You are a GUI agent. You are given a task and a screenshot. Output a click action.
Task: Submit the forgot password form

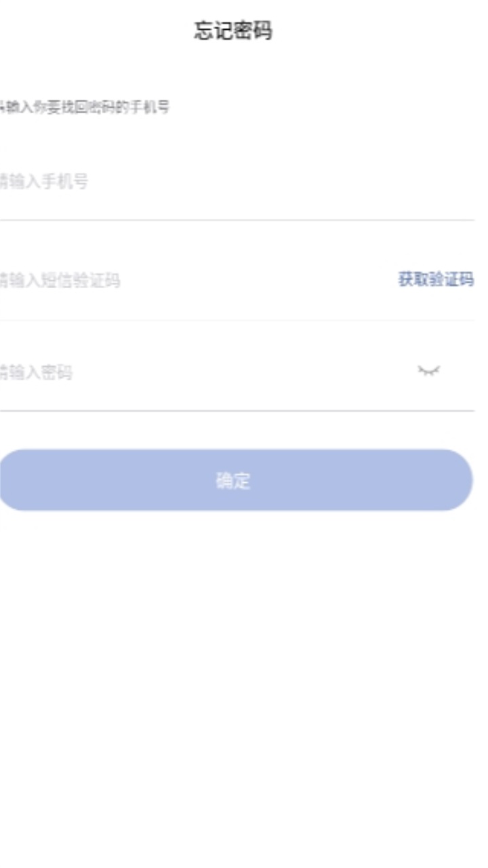coord(235,480)
